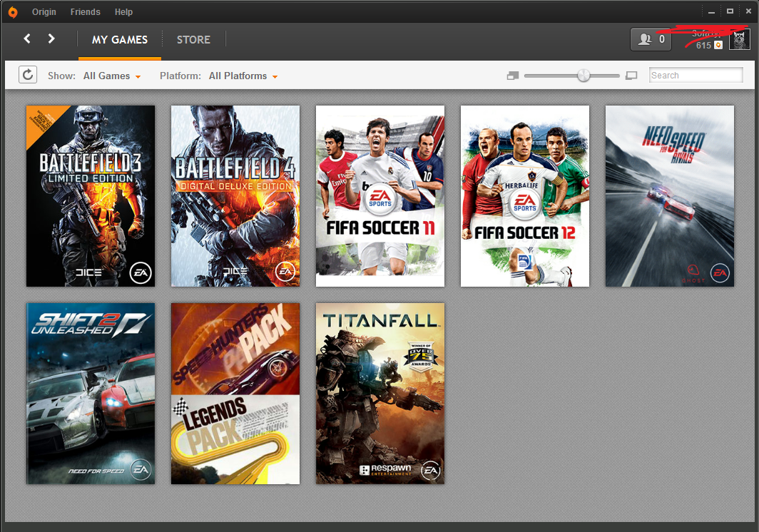Click the large tiles size icon
The width and height of the screenshot is (759, 532).
(x=631, y=76)
